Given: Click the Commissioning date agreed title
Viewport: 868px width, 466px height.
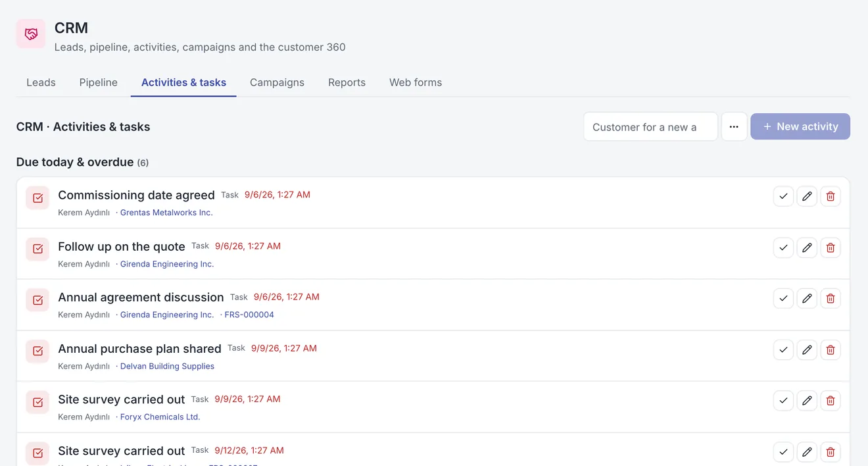Looking at the screenshot, I should tap(136, 195).
